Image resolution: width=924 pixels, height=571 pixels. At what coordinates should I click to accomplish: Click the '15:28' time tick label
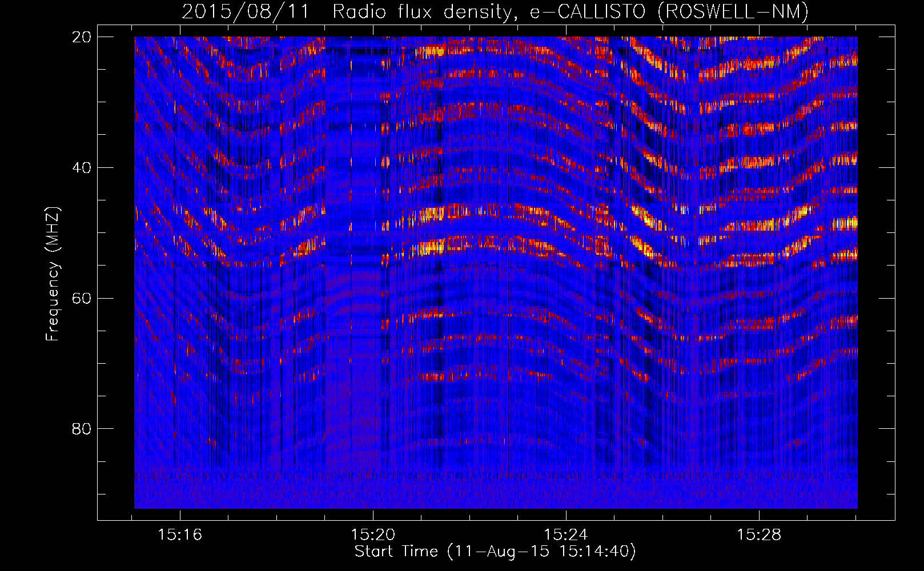tap(759, 534)
